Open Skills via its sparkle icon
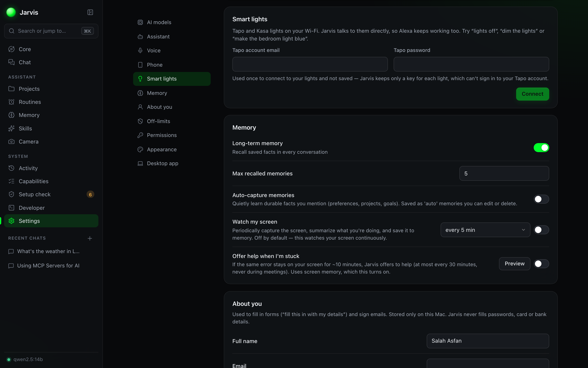Viewport: 588px width, 368px height. coord(11,128)
